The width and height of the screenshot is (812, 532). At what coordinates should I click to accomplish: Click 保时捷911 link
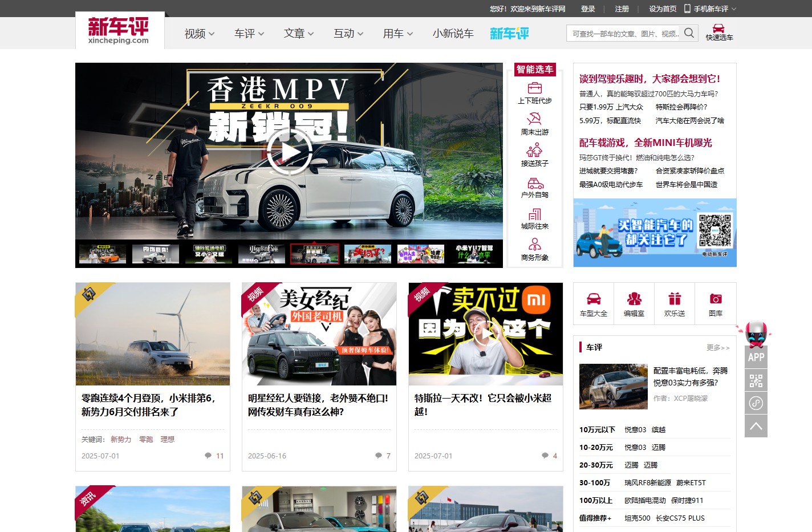click(x=687, y=501)
